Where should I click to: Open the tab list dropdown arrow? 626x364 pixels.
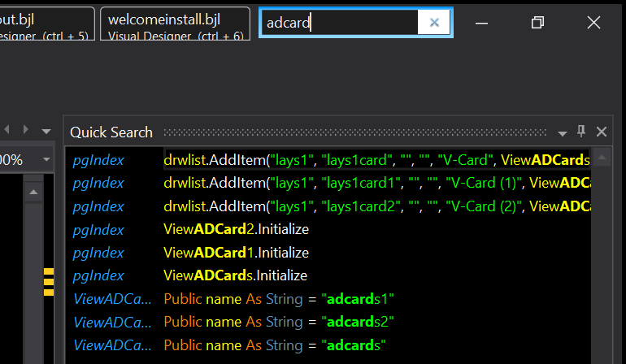coord(47,130)
